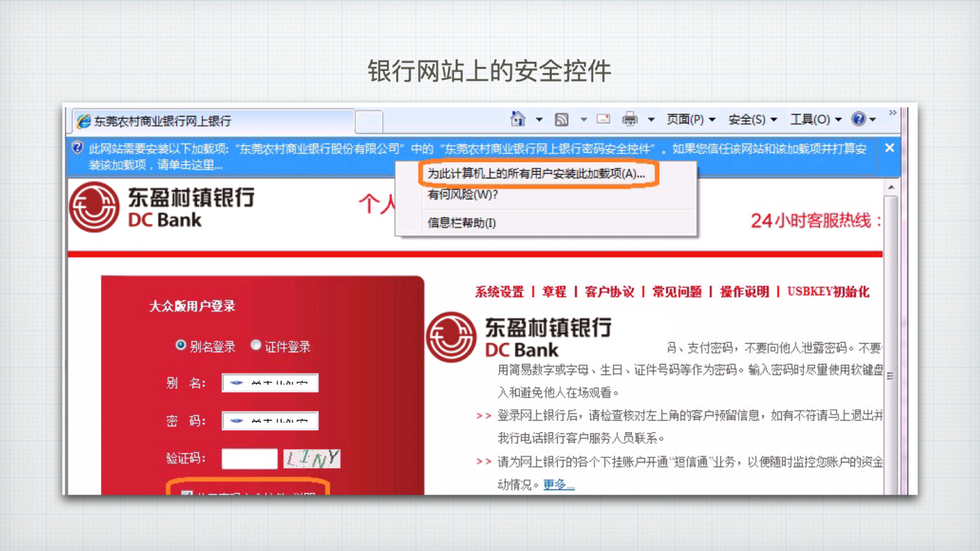This screenshot has height=551, width=980.
Task: Click the DC Bank logo beside notices
Action: click(519, 338)
